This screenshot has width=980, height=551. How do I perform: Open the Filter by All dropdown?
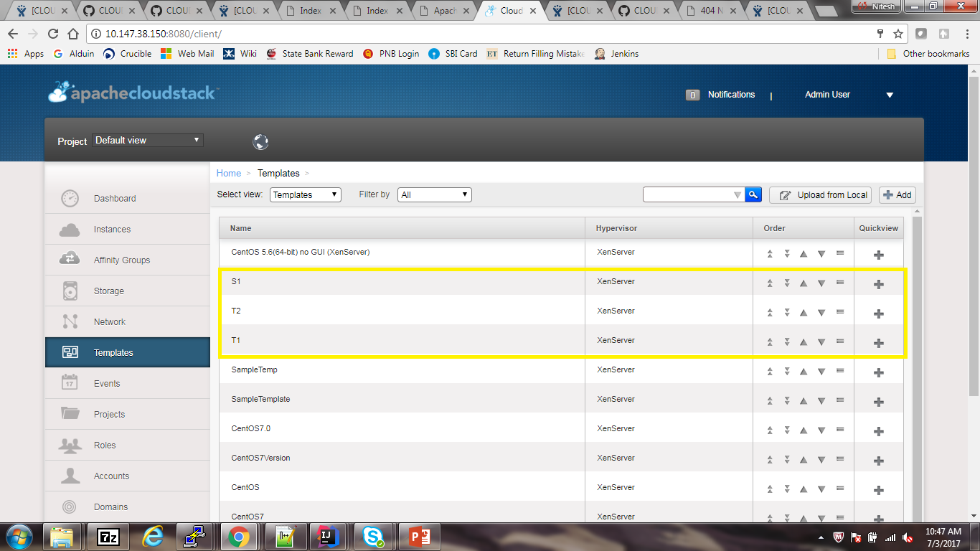pos(435,194)
